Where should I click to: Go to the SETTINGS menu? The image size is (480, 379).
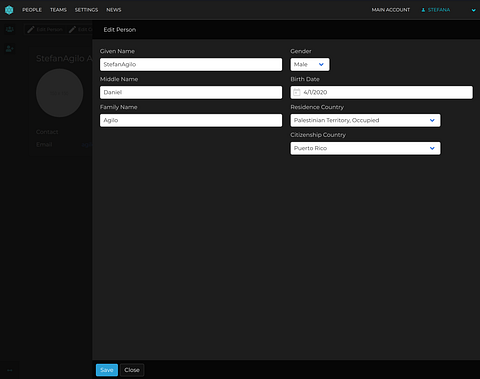(86, 10)
